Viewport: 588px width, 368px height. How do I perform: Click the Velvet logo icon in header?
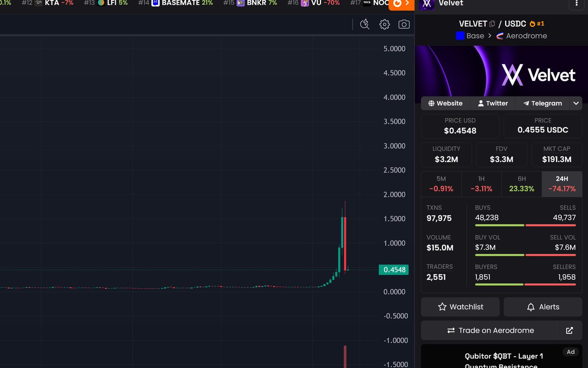(427, 4)
